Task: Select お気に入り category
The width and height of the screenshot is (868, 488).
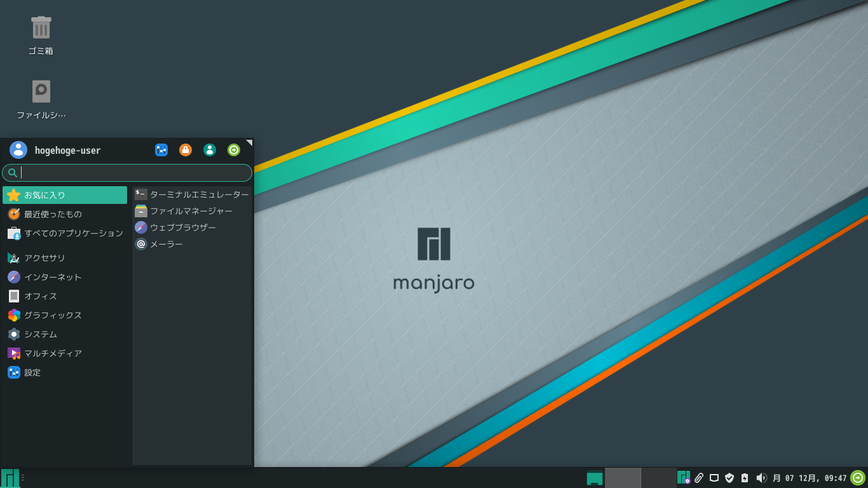Action: (x=65, y=195)
